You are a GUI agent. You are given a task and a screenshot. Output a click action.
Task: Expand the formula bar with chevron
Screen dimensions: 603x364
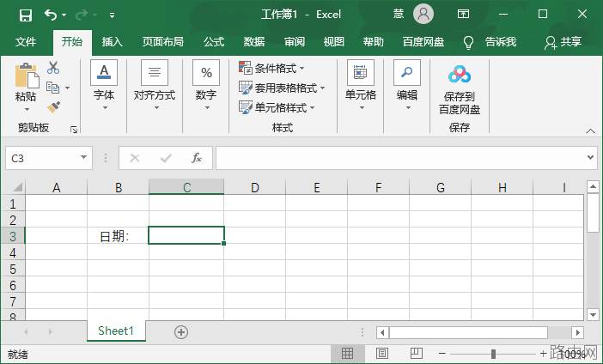(590, 158)
